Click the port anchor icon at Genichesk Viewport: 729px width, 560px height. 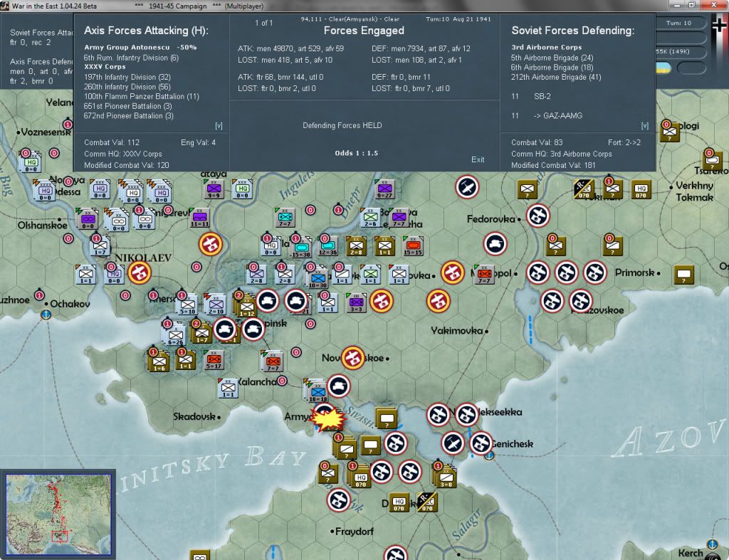488,456
